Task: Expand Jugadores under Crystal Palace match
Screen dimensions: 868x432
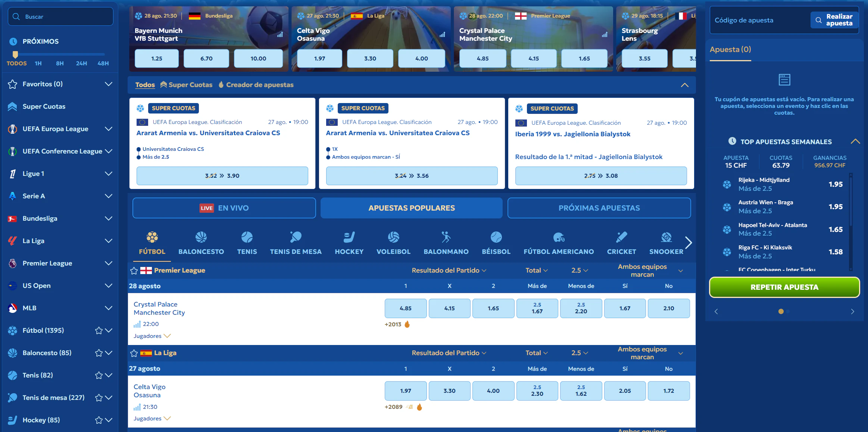Action: 152,336
